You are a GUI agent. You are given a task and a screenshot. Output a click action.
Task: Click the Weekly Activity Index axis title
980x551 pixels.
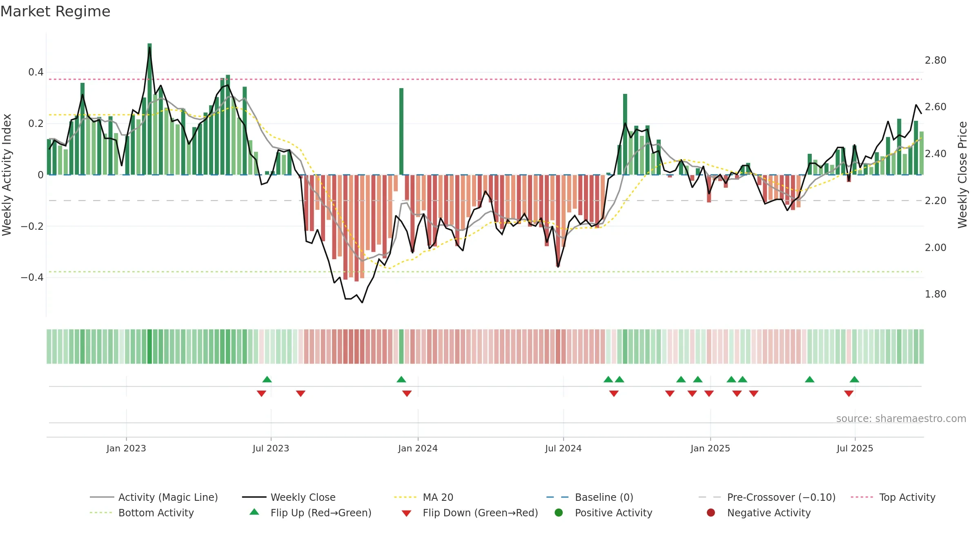click(7, 175)
